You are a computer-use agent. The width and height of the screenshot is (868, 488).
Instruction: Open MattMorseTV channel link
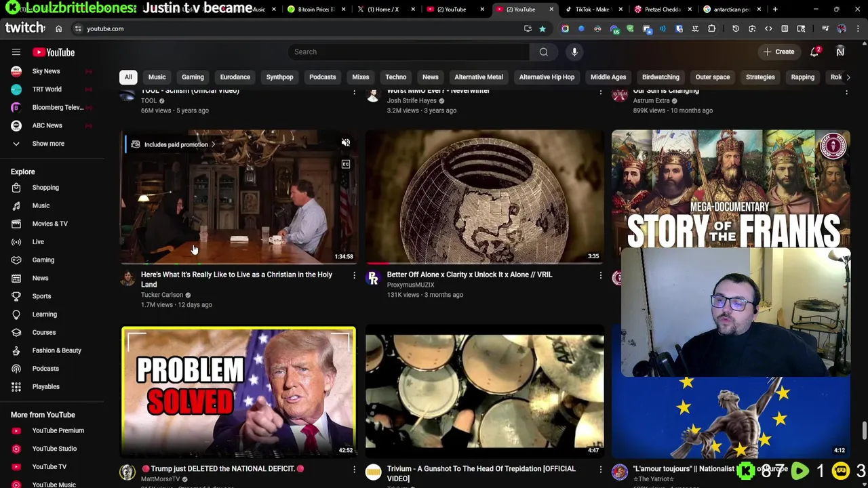160,479
